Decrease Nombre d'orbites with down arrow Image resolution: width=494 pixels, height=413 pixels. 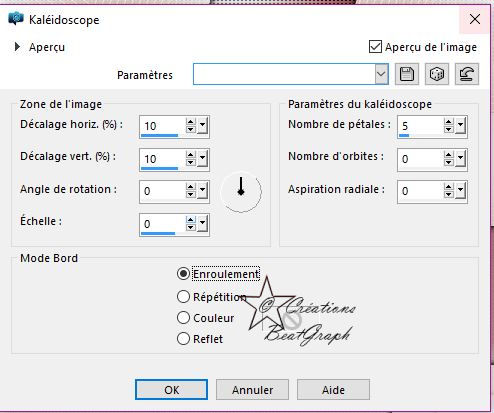click(449, 162)
